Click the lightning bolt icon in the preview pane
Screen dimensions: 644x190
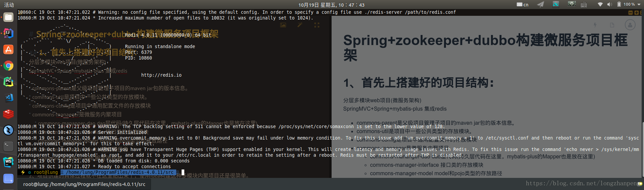point(595,25)
